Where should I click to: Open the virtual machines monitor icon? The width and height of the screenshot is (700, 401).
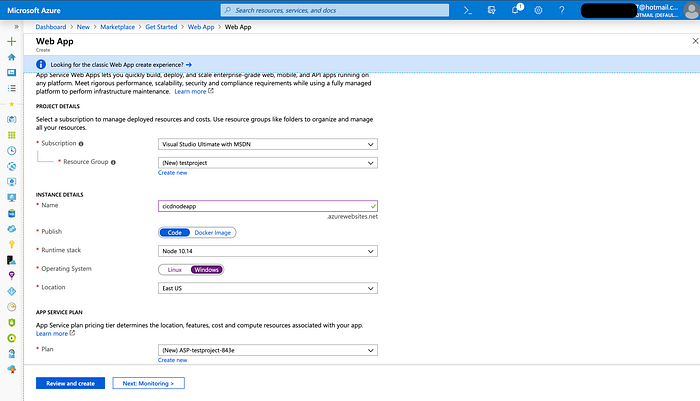tap(12, 197)
